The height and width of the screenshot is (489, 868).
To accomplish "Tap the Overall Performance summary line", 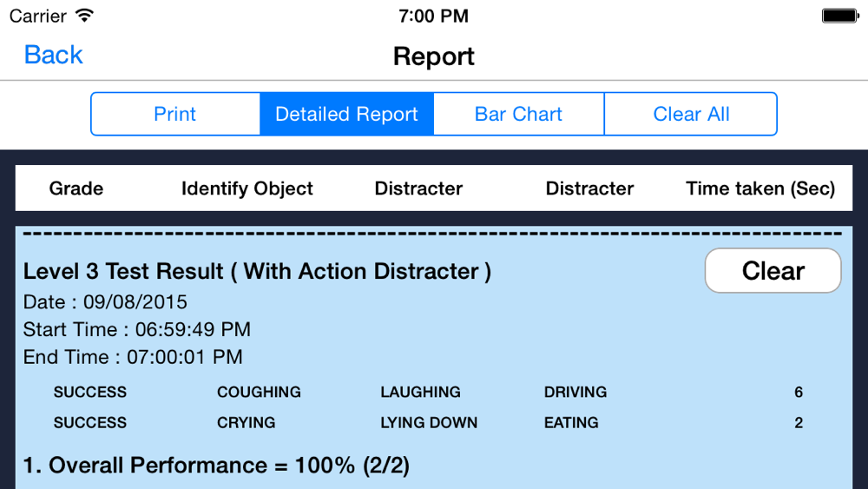I will (216, 466).
